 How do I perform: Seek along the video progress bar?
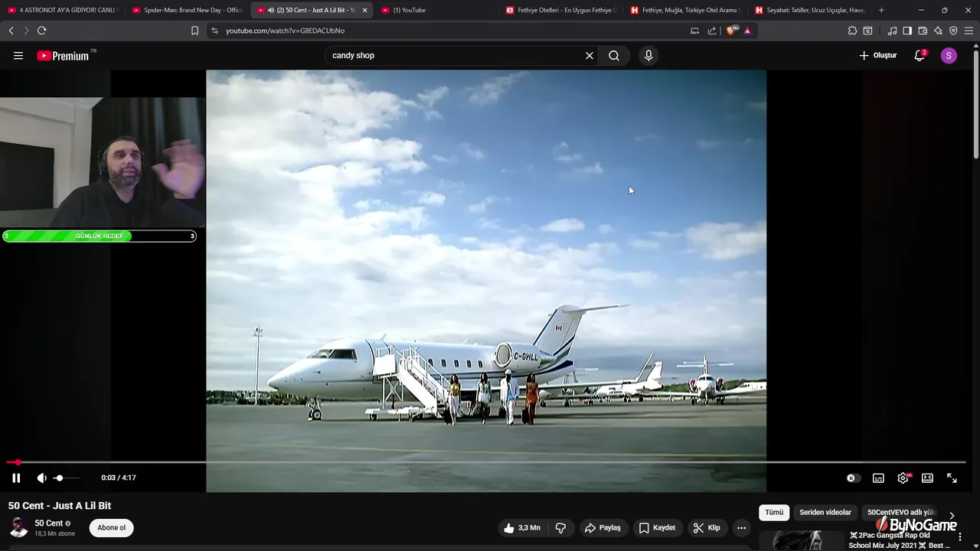pyautogui.click(x=486, y=462)
